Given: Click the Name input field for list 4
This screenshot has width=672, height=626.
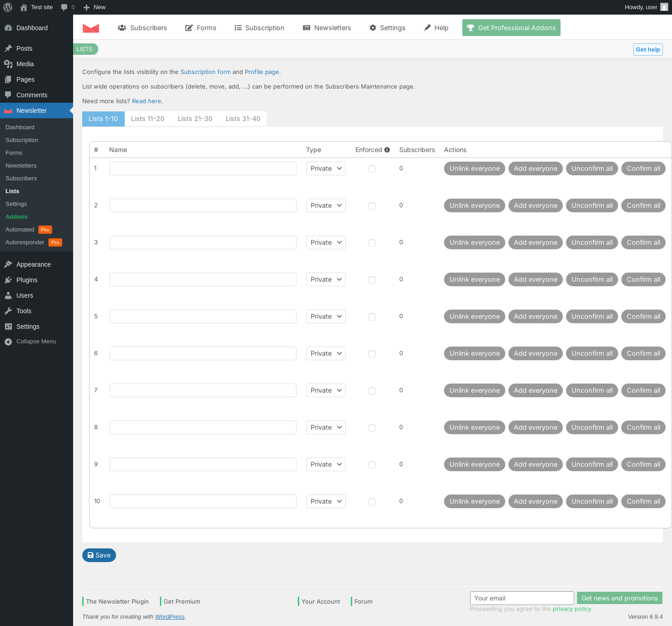Looking at the screenshot, I should [x=203, y=279].
